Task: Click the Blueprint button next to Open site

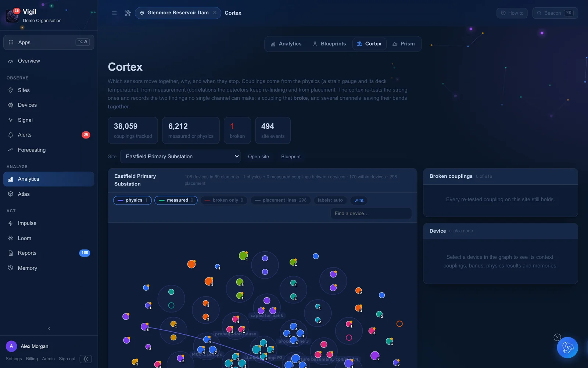Action: 291,157
